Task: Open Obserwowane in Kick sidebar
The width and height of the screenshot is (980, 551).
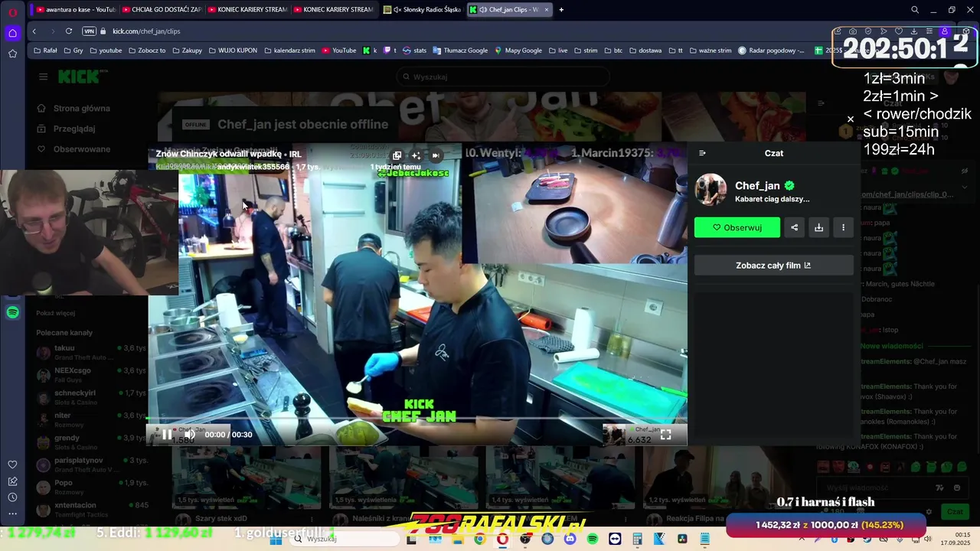Action: pyautogui.click(x=73, y=149)
